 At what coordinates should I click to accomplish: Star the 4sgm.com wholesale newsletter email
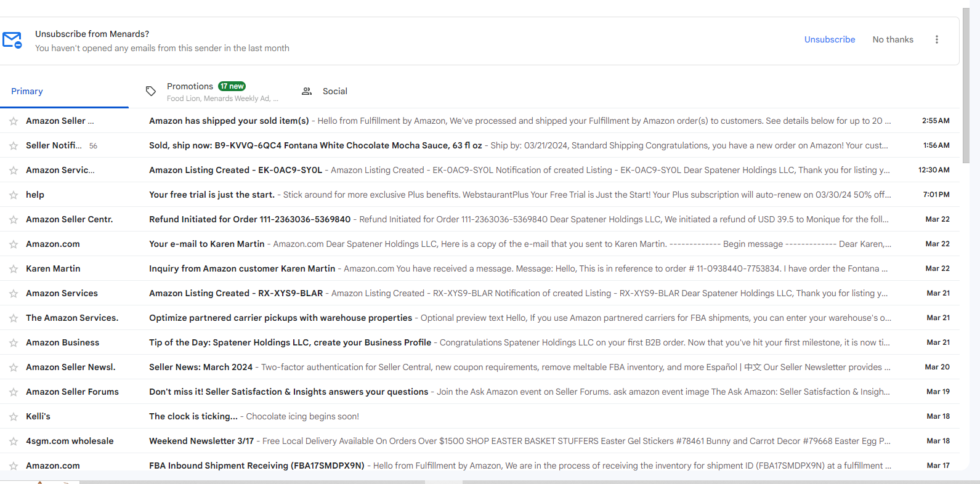tap(14, 442)
